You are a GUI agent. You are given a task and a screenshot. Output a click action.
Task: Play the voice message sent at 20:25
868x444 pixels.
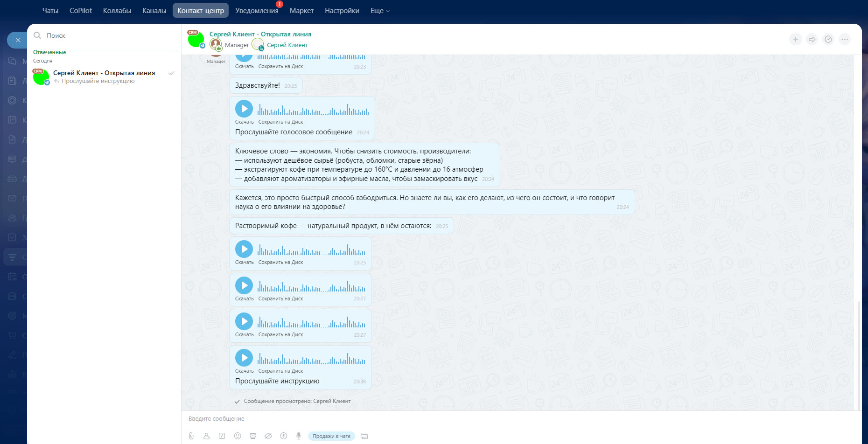[x=244, y=249]
